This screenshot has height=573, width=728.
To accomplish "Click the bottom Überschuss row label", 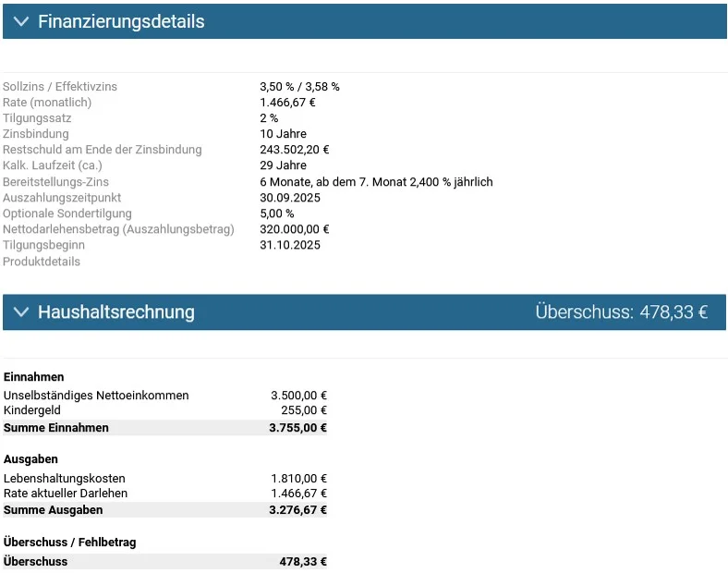I will tap(36, 561).
